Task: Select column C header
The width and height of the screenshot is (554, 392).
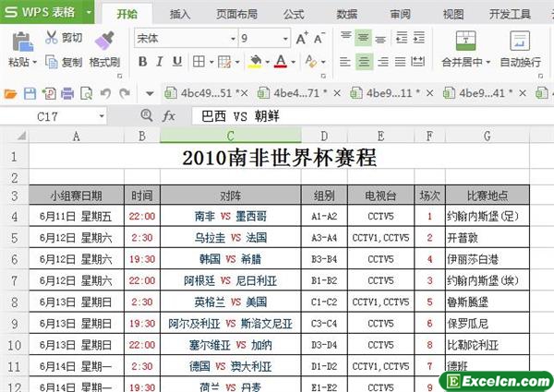Action: (x=231, y=136)
